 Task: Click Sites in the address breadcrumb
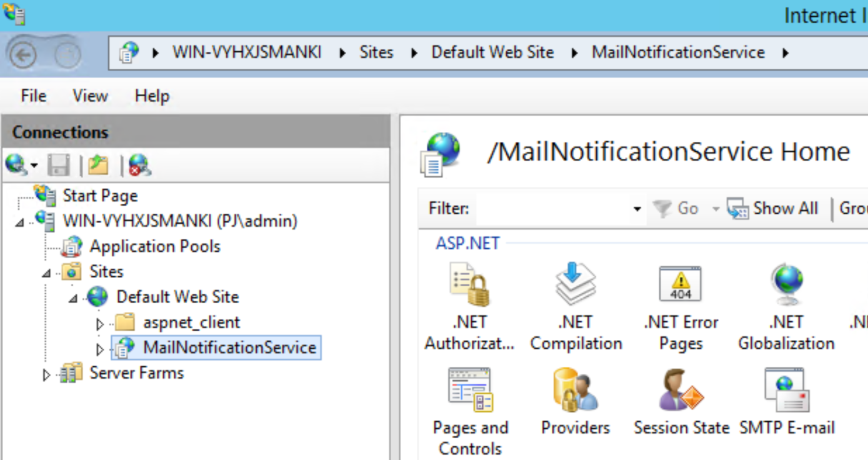click(376, 52)
